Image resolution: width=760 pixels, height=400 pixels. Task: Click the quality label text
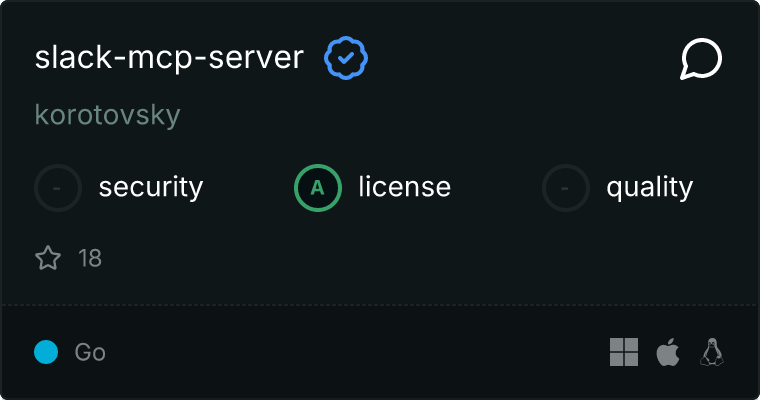649,187
